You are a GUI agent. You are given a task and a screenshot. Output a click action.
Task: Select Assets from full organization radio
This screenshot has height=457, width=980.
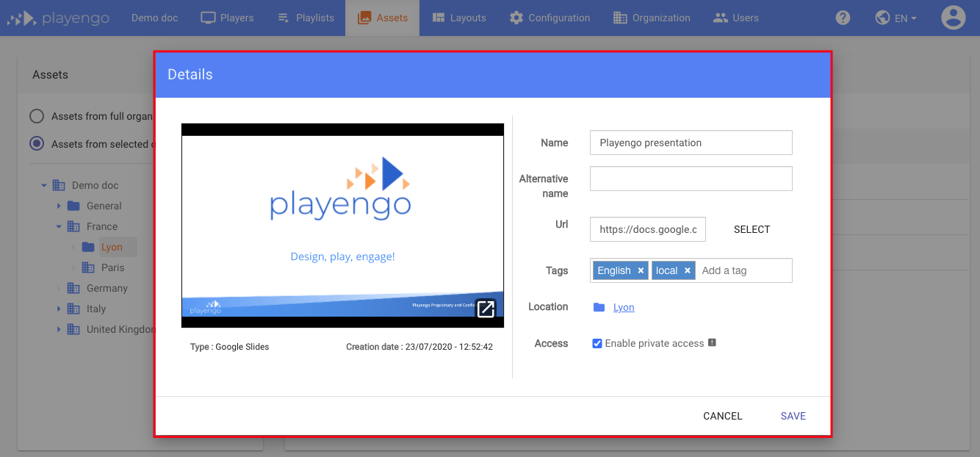[37, 116]
